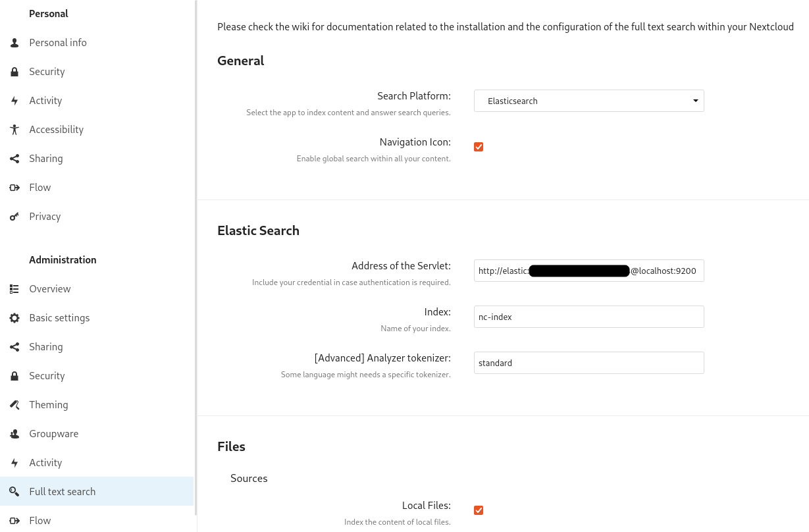Go to Personal info settings

tap(57, 42)
